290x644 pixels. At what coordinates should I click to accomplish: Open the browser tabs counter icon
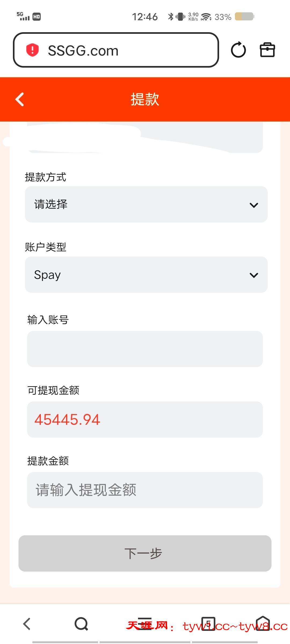click(208, 624)
